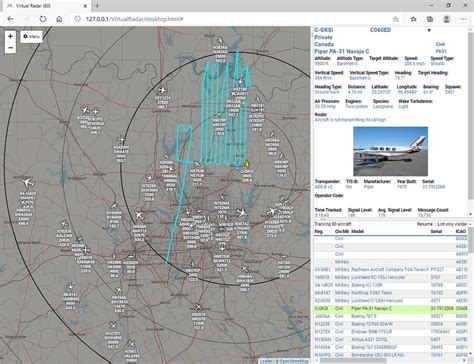The height and width of the screenshot is (364, 474).
Task: Select the Lockheed C-130H Hercules row
Action: pos(391,301)
